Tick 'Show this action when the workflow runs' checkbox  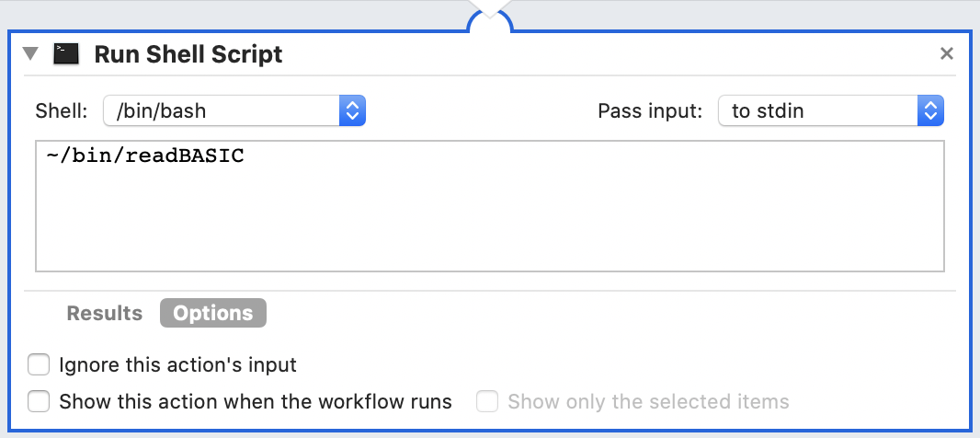[39, 402]
